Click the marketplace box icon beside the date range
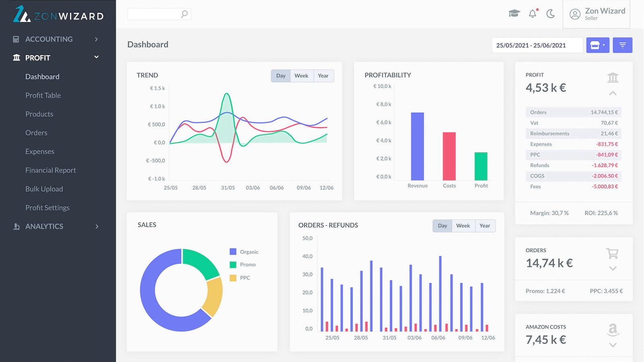The image size is (644, 362). coord(597,45)
